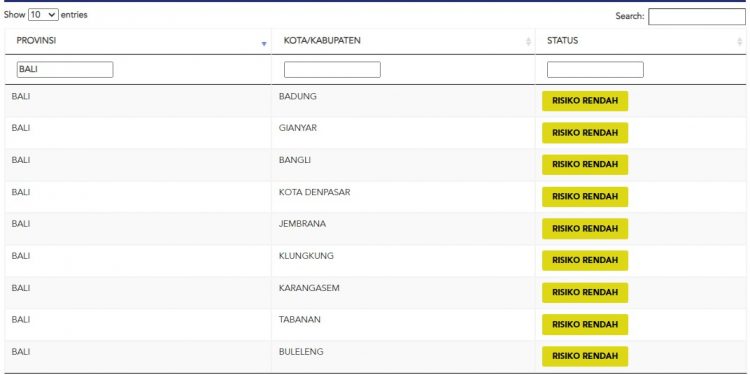The width and height of the screenshot is (750, 375).
Task: Sort by KOTA/KABUPATEN column arrows
Action: click(529, 42)
